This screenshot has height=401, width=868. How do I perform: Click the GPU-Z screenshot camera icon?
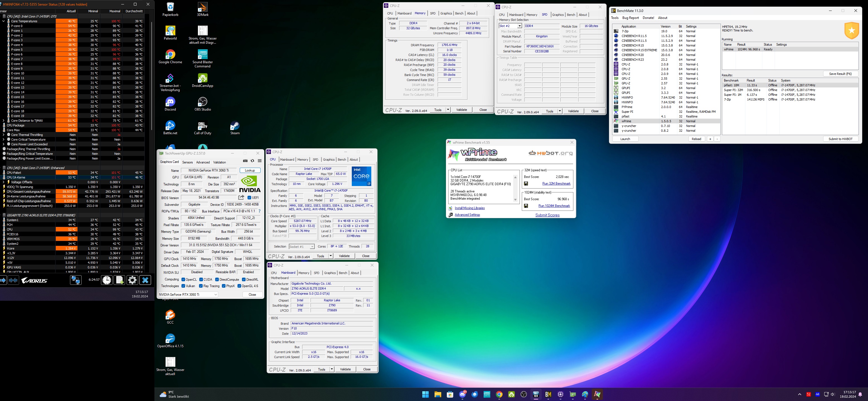coord(245,161)
